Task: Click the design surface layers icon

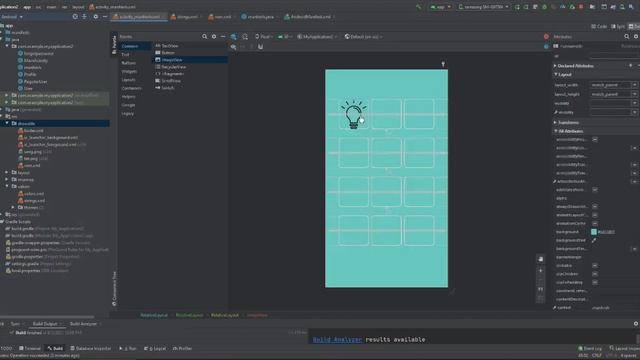Action: 233,37
